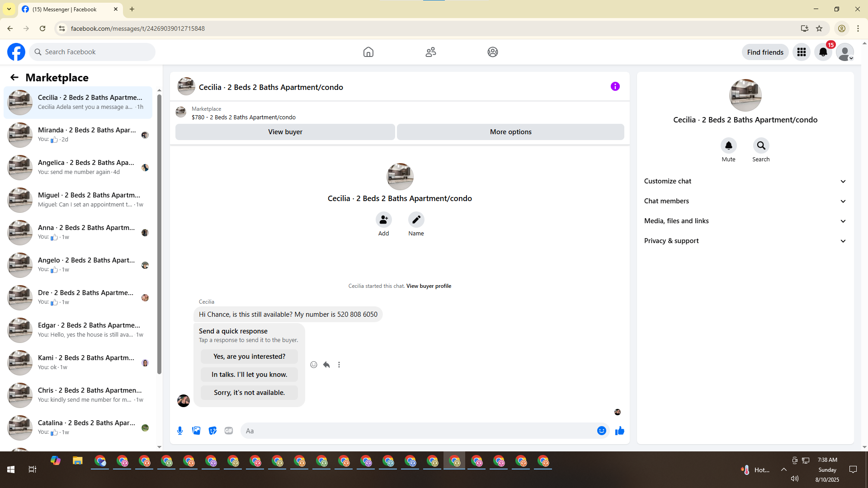868x488 pixels.
Task: Open the Facebook apps grid menu
Action: (801, 52)
